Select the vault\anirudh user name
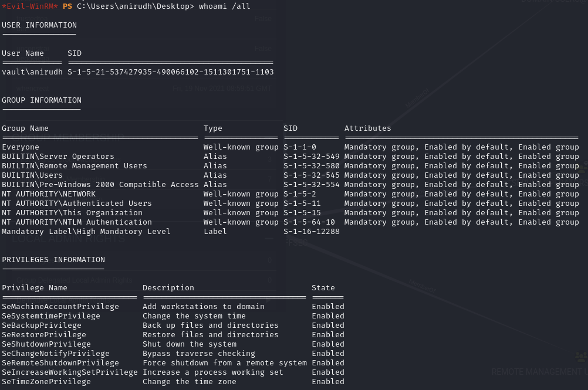Screen dimensions: 588x390 [32, 72]
